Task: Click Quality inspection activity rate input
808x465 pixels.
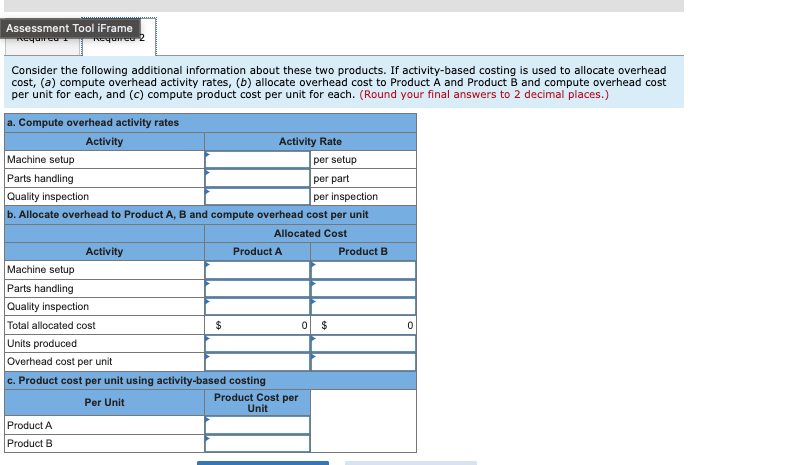Action: point(257,196)
